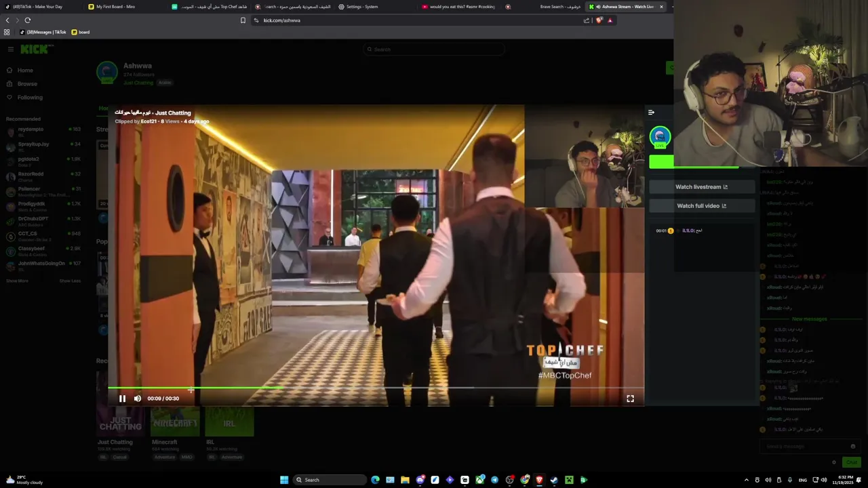Click the Watch livestream button
This screenshot has width=868, height=488.
coord(701,187)
